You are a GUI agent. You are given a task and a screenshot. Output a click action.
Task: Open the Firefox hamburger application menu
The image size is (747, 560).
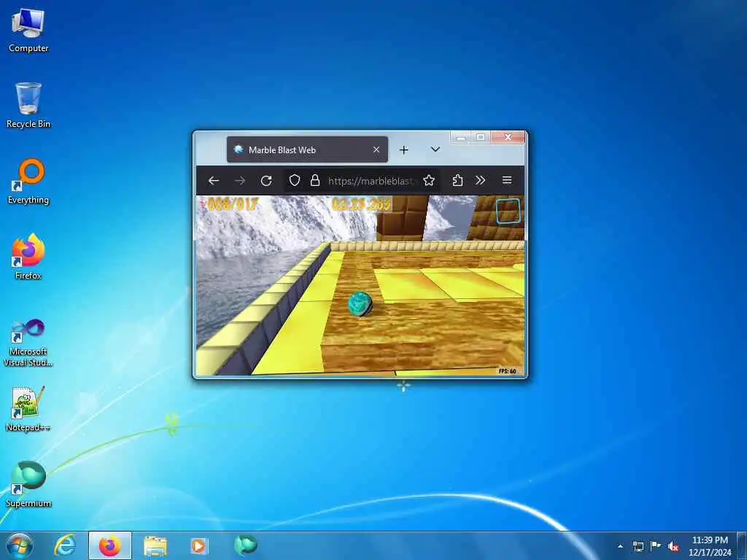click(x=507, y=181)
